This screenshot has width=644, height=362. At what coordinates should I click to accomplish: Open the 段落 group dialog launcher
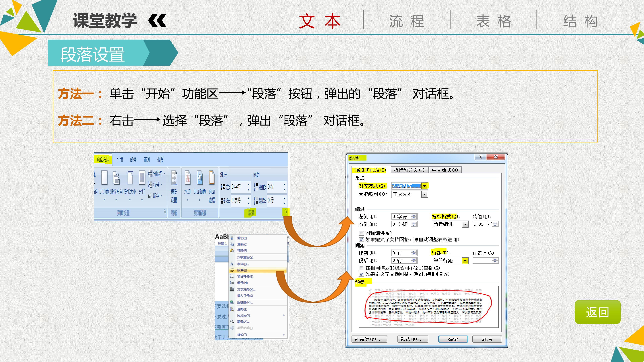(285, 212)
